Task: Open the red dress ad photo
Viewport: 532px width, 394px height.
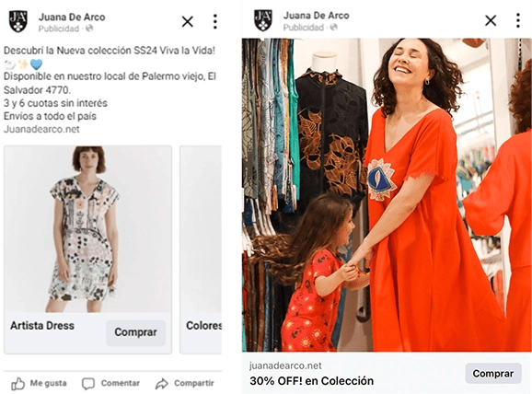Action: click(387, 195)
